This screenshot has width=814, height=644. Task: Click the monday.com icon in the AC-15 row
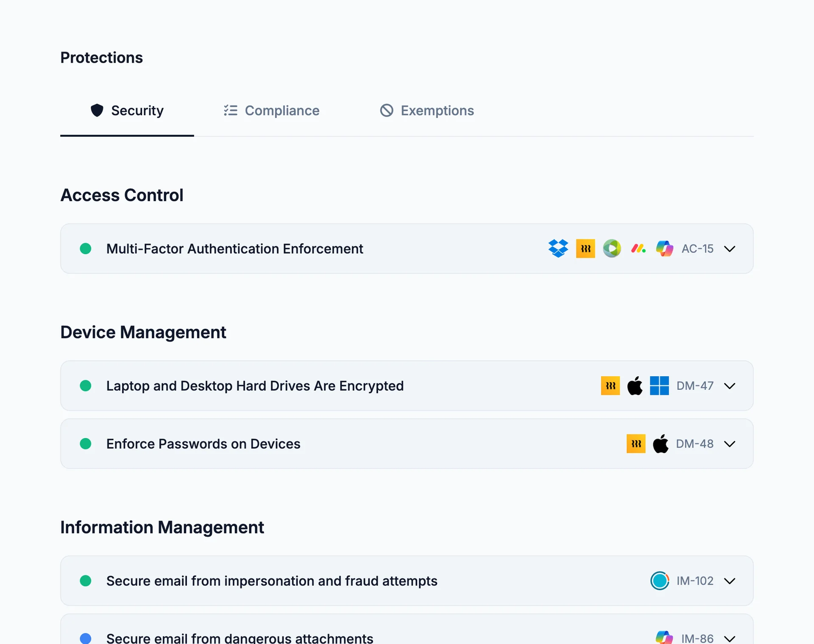coord(638,249)
